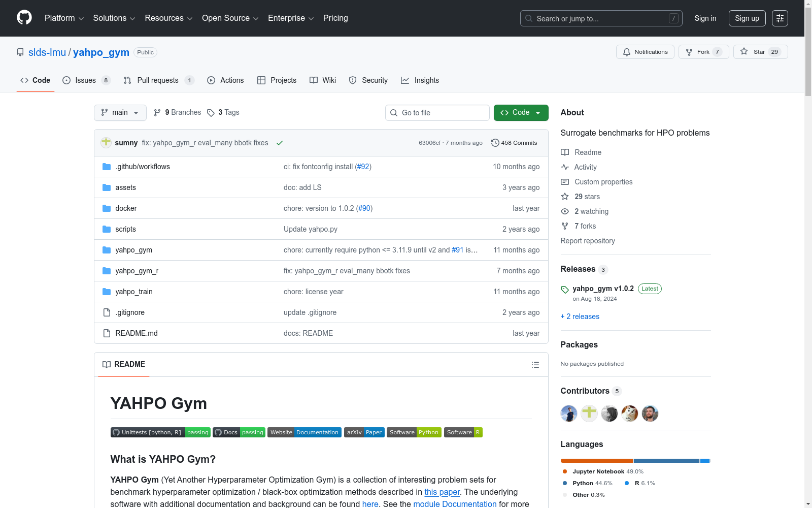This screenshot has width=812, height=508.
Task: Click the 'Go to file' search field
Action: tap(437, 113)
